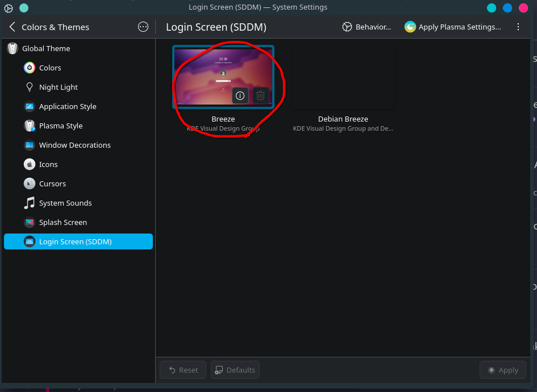Go back from Colors & Themes
This screenshot has height=392, width=537.
coord(13,27)
